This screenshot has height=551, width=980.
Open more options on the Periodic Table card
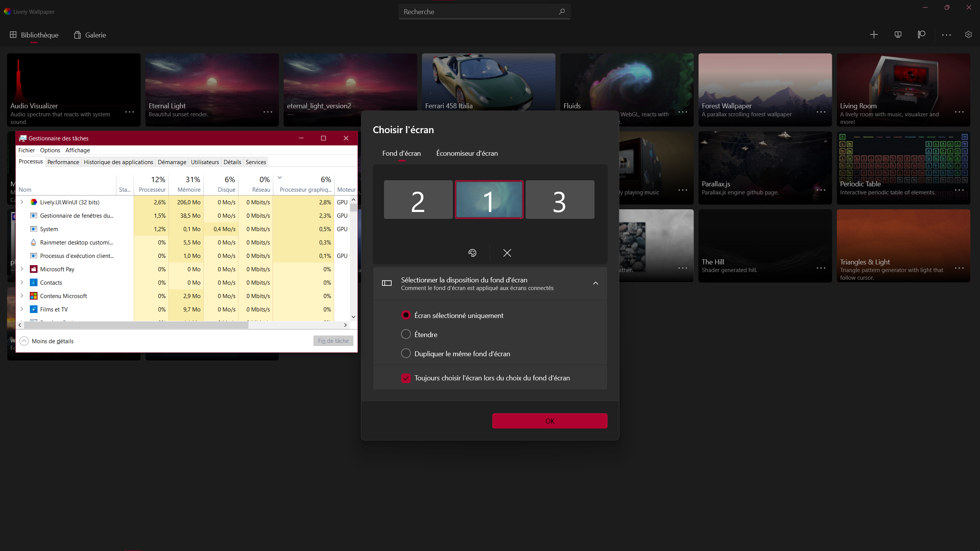pyautogui.click(x=959, y=190)
